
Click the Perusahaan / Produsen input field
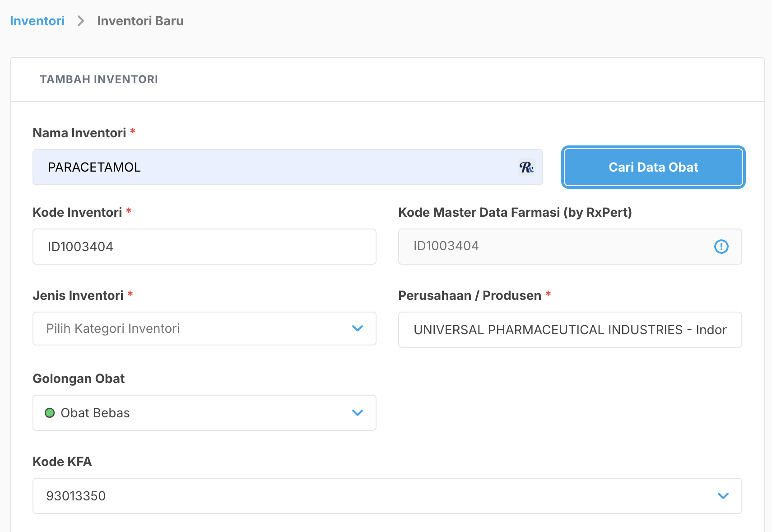tap(570, 330)
